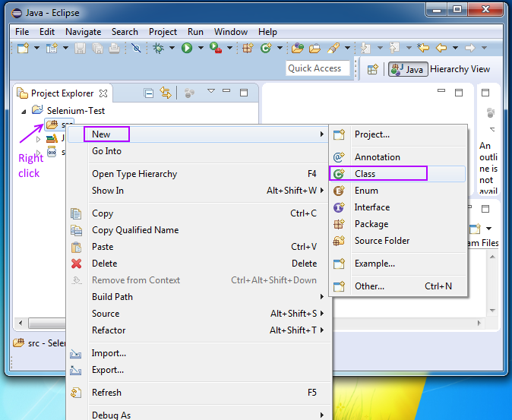Viewport: 512px width, 420px height.
Task: Choose Enum from the New submenu
Action: 397,191
